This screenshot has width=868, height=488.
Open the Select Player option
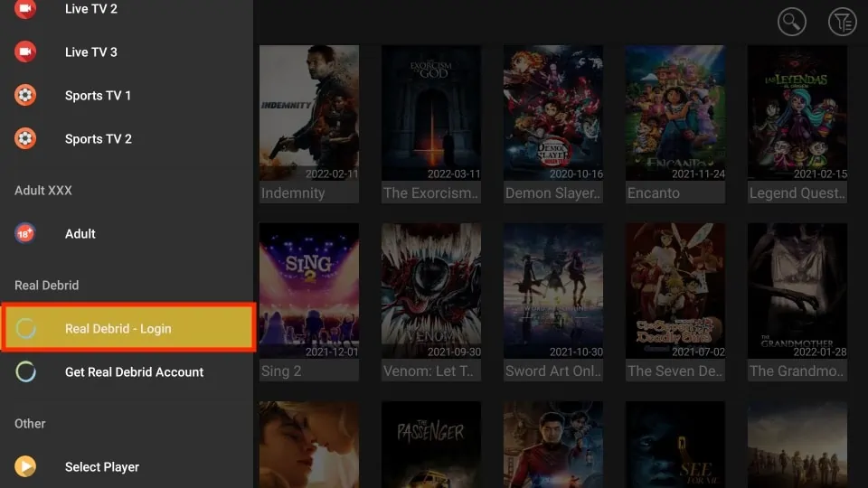click(x=127, y=466)
